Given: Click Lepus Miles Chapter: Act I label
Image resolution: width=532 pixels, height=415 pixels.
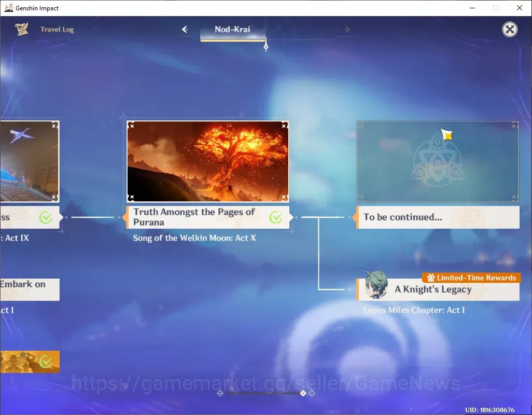Looking at the screenshot, I should click(x=414, y=310).
